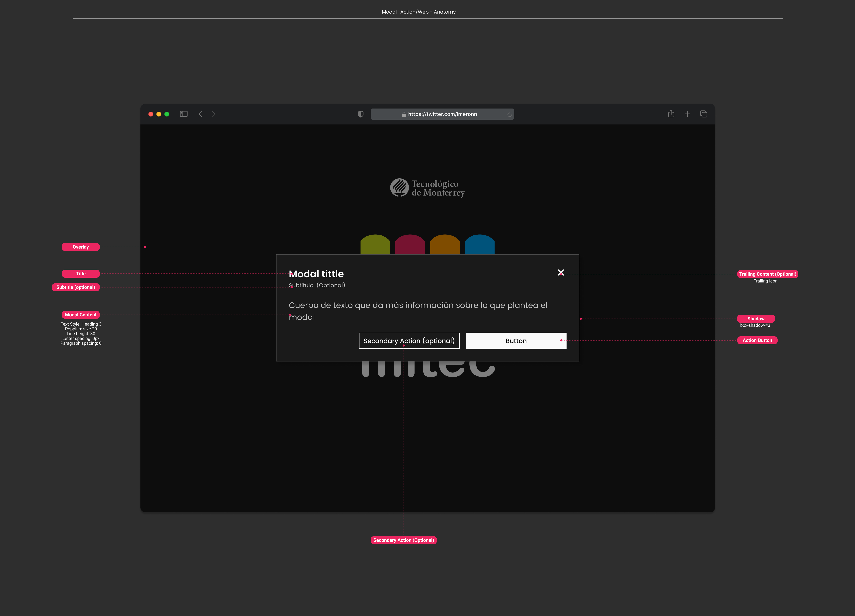Viewport: 855px width, 616px height.
Task: Click the privacy shield icon
Action: (360, 114)
